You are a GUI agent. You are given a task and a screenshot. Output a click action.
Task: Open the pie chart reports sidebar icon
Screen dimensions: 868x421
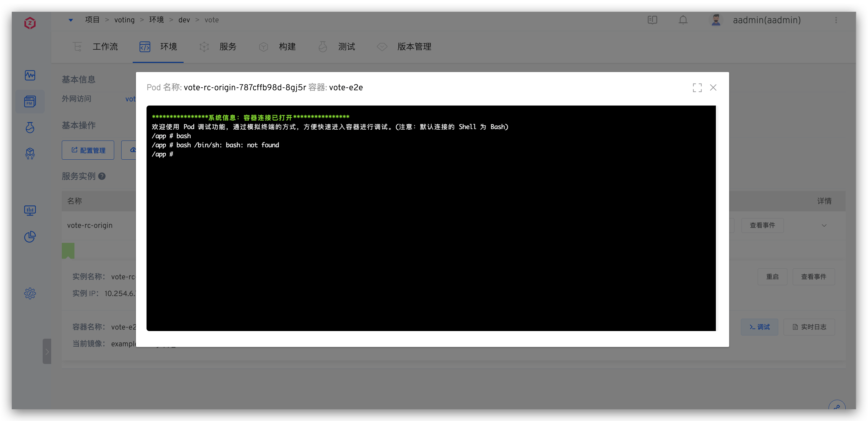coord(30,236)
